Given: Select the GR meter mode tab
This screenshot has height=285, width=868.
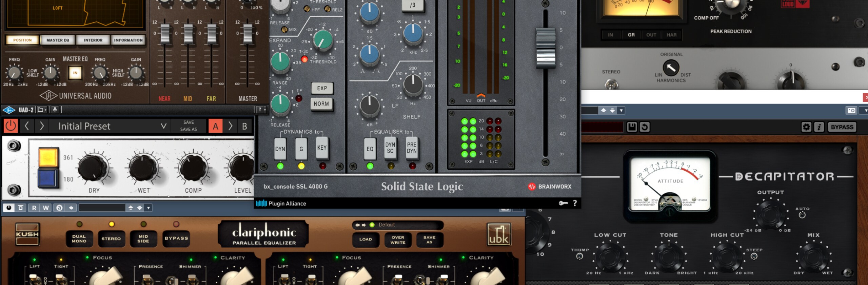Looking at the screenshot, I should (631, 35).
